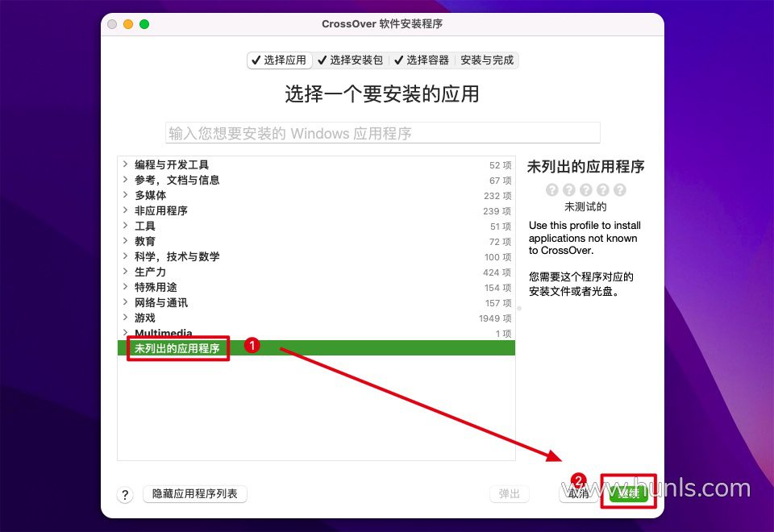This screenshot has height=532, width=774.
Task: Expand the 非应用程序 category
Action: click(126, 210)
